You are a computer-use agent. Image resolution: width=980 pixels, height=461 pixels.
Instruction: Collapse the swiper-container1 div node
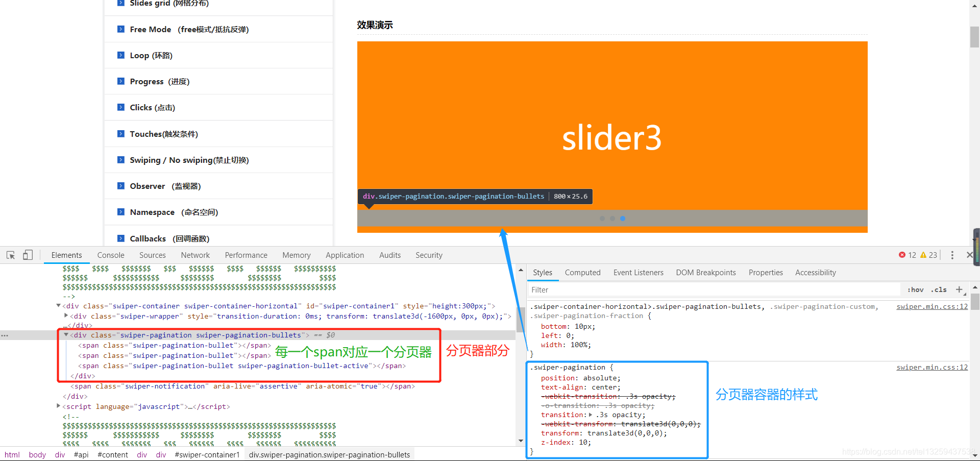click(x=58, y=306)
